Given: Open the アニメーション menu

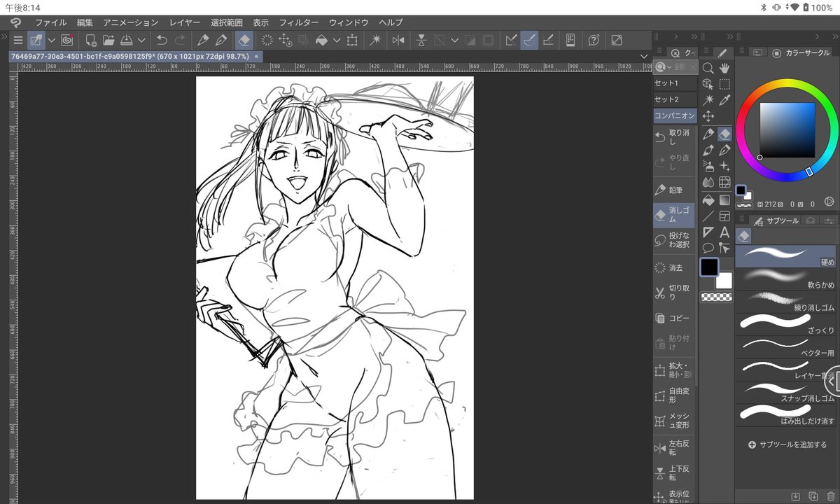Looking at the screenshot, I should (x=130, y=22).
